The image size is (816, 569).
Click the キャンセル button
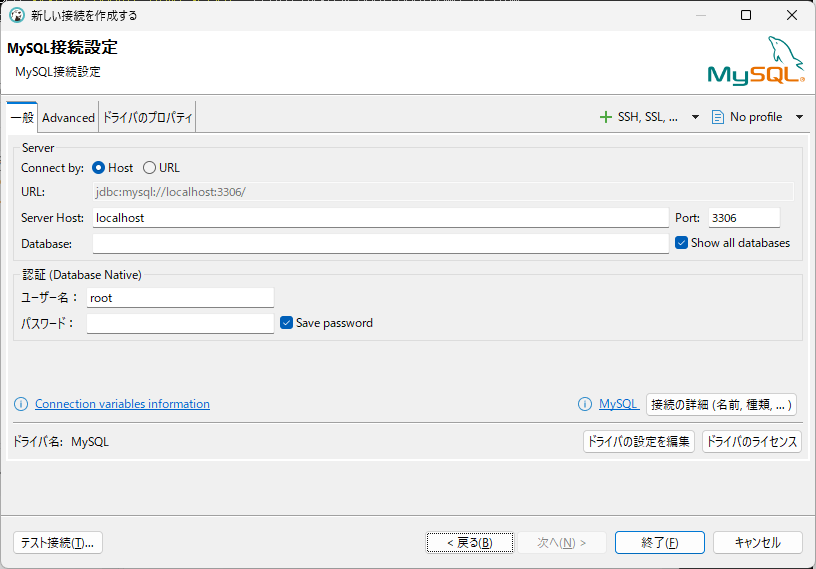click(757, 542)
